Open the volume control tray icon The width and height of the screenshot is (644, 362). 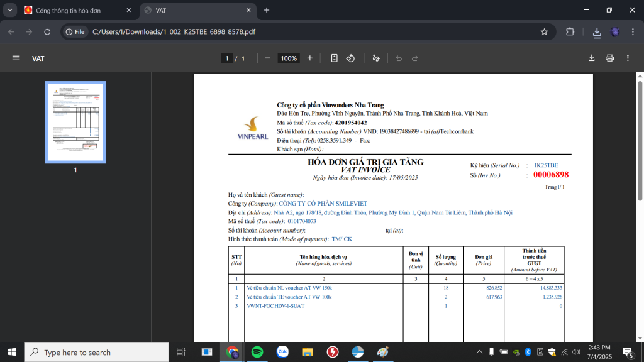(x=576, y=352)
